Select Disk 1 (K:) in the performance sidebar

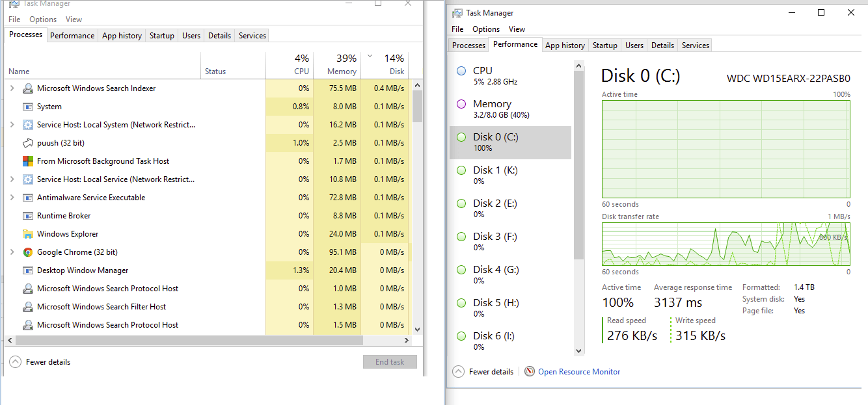click(x=510, y=176)
